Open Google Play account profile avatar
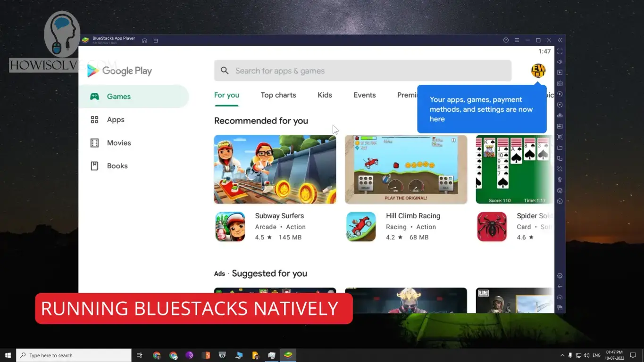Image resolution: width=644 pixels, height=362 pixels. (x=538, y=71)
